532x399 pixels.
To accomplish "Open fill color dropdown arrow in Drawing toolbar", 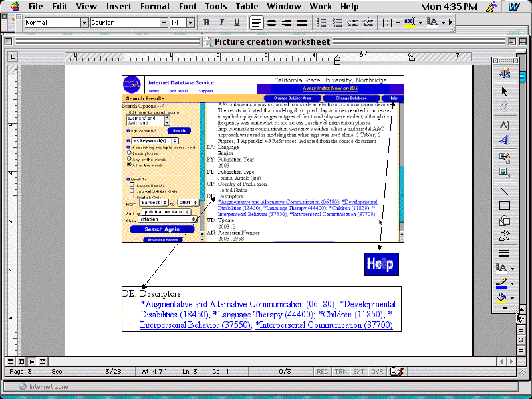I will pyautogui.click(x=512, y=298).
